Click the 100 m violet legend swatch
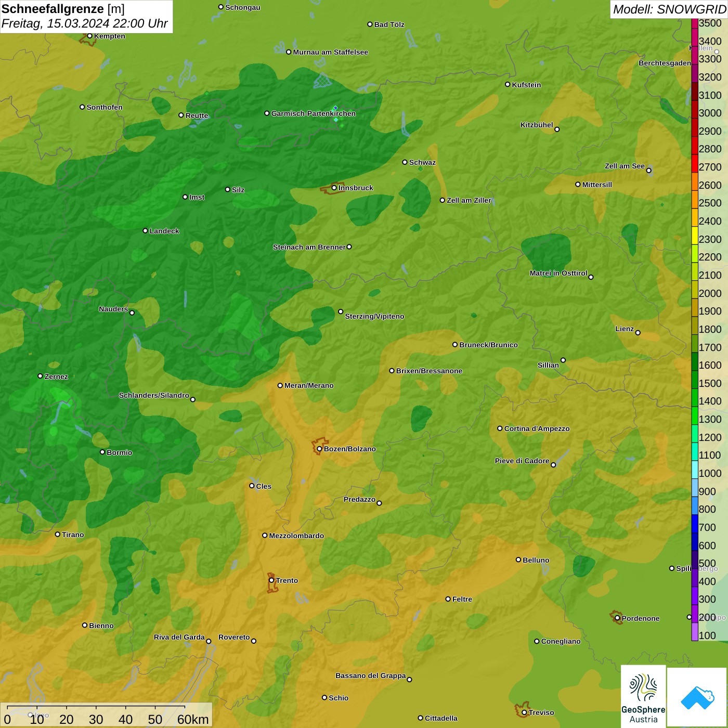The width and height of the screenshot is (728, 728). [695, 632]
